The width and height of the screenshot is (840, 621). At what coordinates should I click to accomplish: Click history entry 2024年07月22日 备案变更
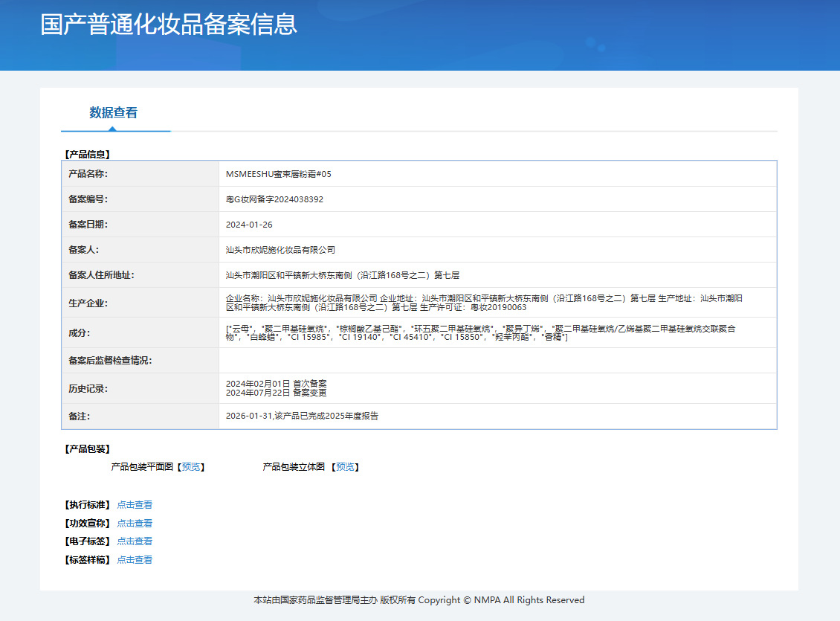[276, 393]
